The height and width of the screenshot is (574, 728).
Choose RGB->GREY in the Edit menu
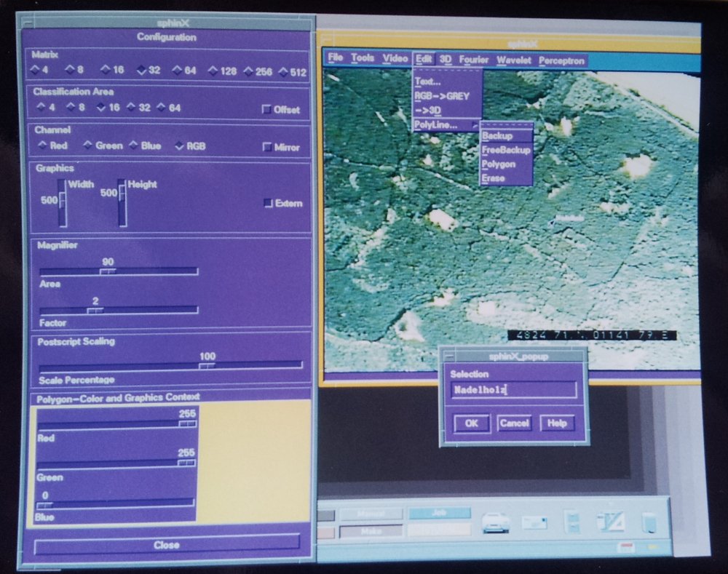coord(442,95)
